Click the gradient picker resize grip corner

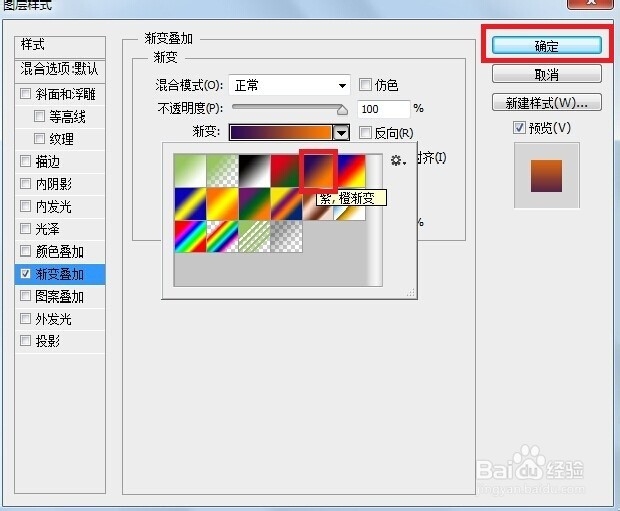point(411,293)
